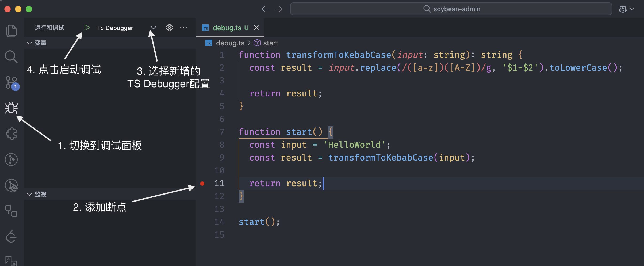Go forward using the right arrow
This screenshot has width=644, height=266.
pyautogui.click(x=279, y=9)
